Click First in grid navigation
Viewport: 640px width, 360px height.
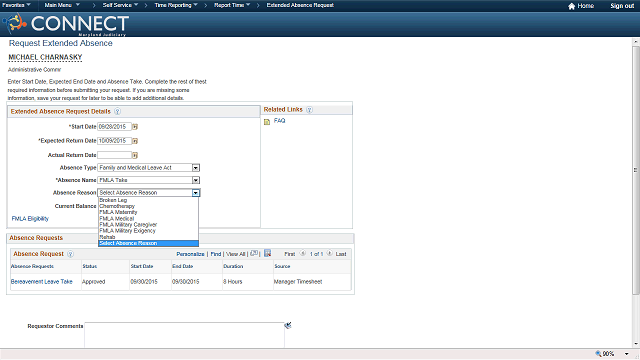point(289,254)
